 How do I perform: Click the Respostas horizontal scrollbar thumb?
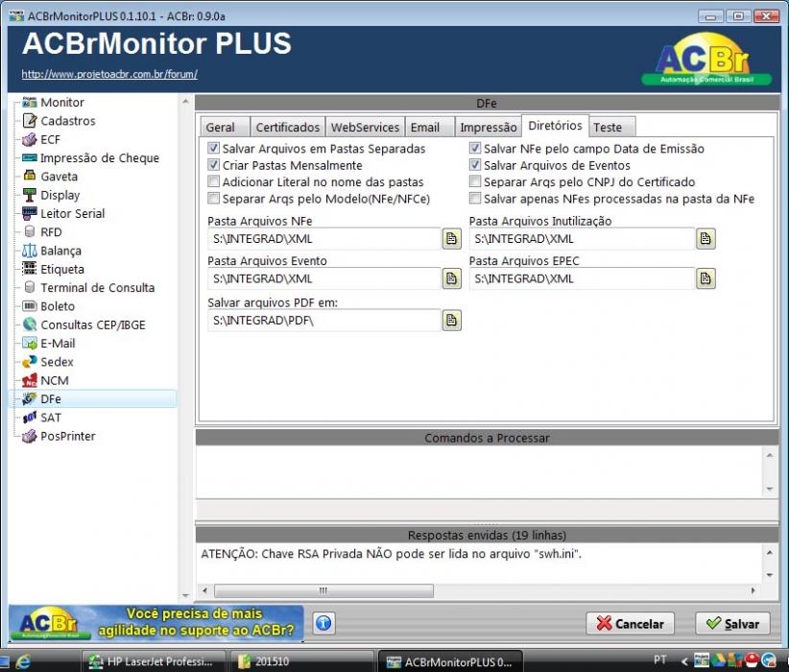click(323, 590)
